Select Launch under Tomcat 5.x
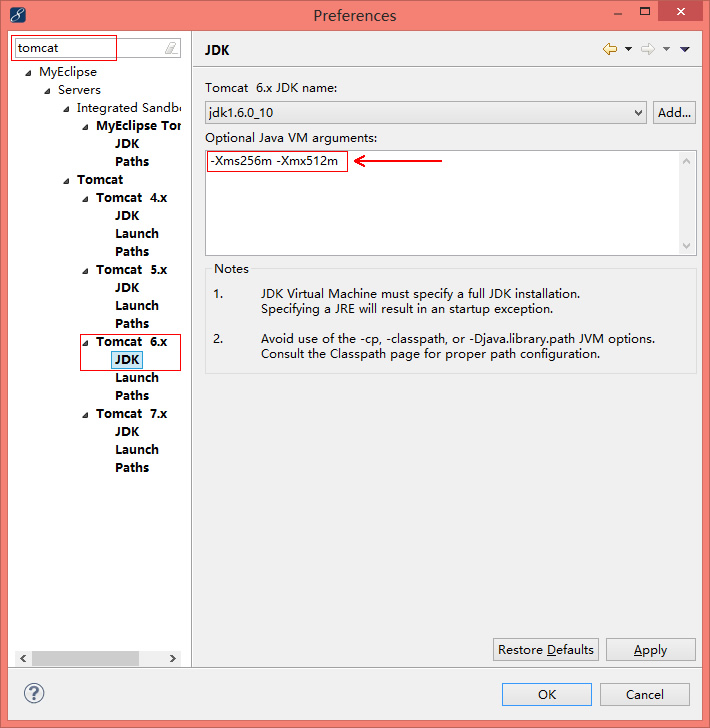The height and width of the screenshot is (728, 710). pos(137,306)
